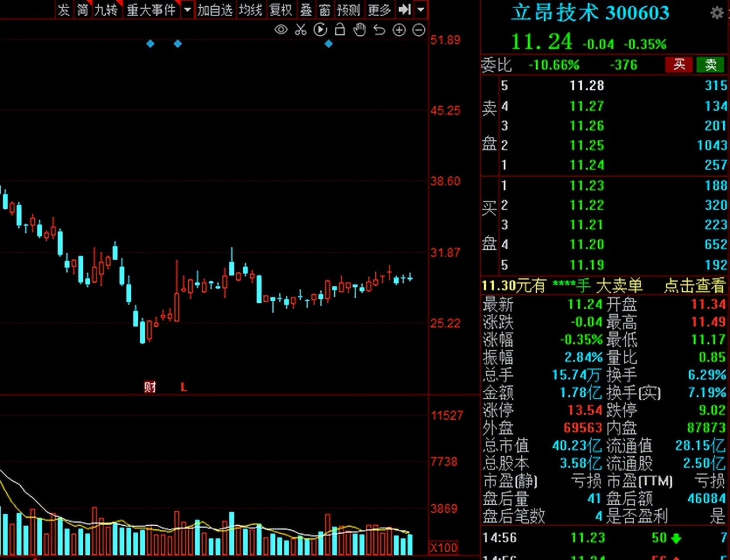Open the 预测 forecast tool
This screenshot has width=730, height=560.
(348, 10)
